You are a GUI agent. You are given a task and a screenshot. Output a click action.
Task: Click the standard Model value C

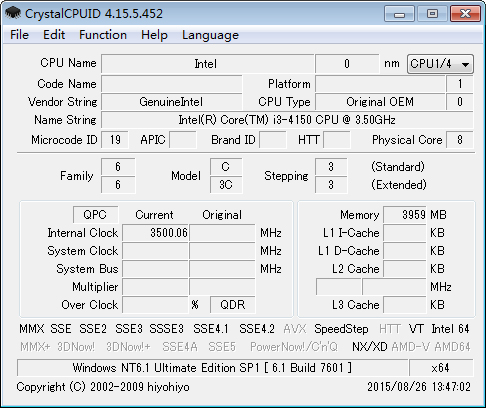pyautogui.click(x=226, y=167)
